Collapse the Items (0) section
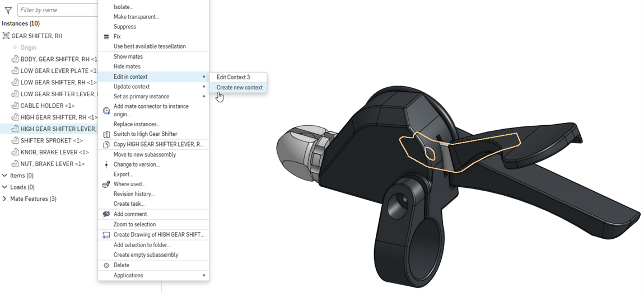Viewport: 644px width, 293px height. click(5, 176)
